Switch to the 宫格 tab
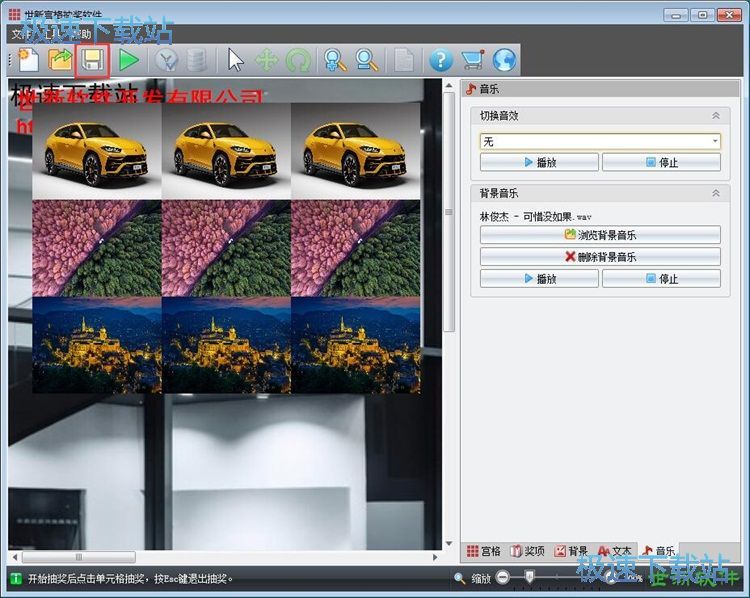The width and height of the screenshot is (750, 598). 484,551
